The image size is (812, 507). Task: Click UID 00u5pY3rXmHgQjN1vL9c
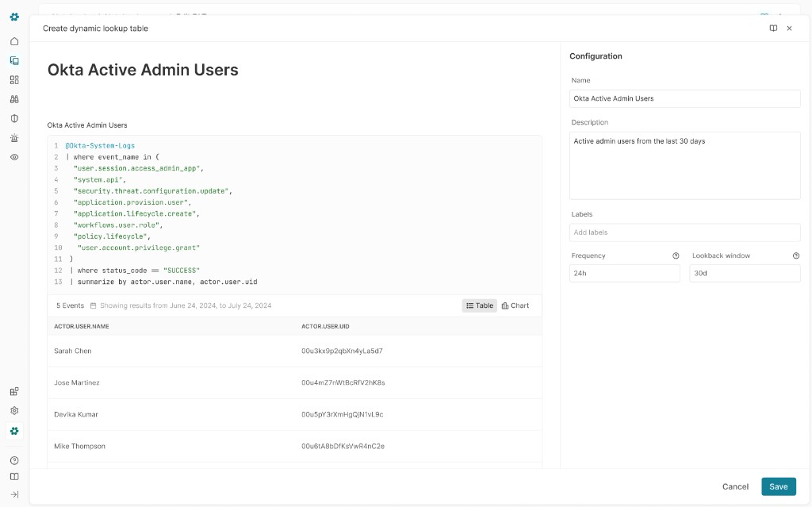(x=343, y=414)
